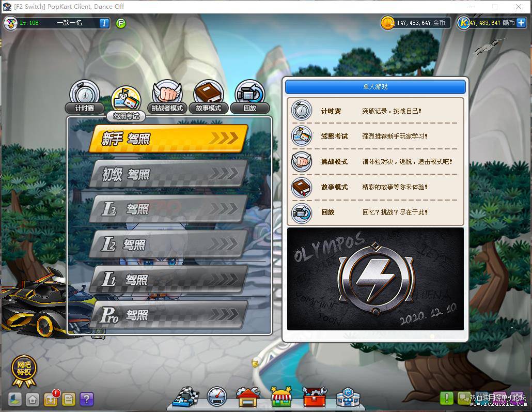
Task: Add 酷币 with the plus button
Action: (521, 23)
